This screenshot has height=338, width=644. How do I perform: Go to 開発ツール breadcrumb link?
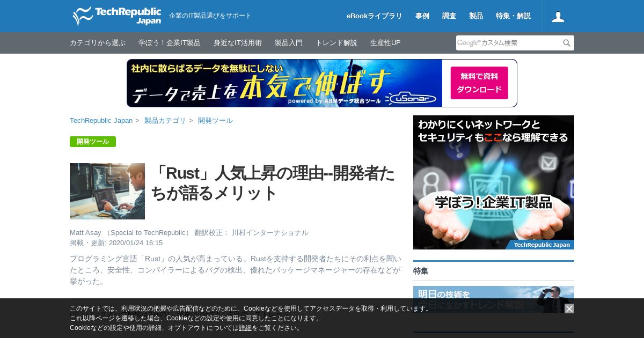[215, 121]
